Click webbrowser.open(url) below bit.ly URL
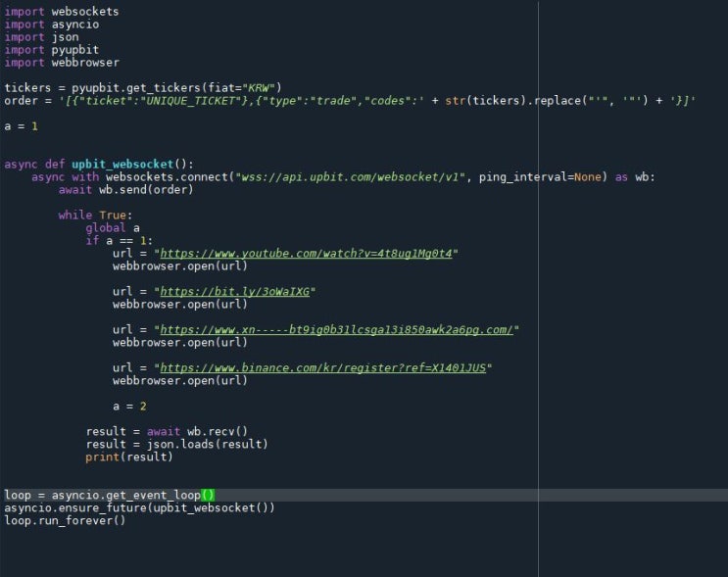 pyautogui.click(x=179, y=304)
